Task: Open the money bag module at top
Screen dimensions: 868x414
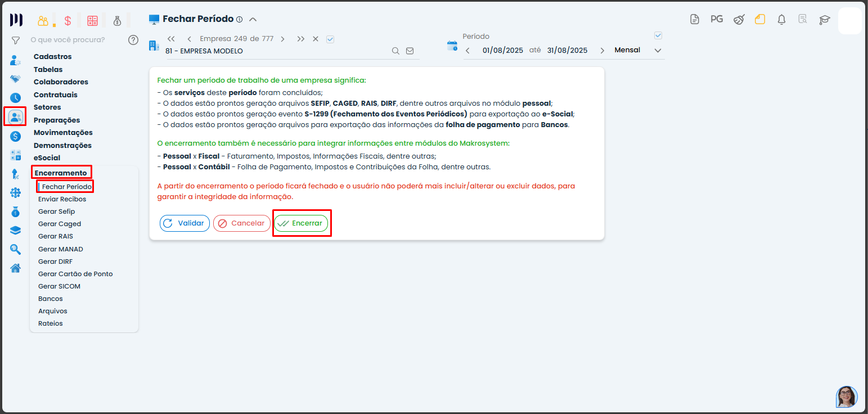Action: (x=117, y=21)
